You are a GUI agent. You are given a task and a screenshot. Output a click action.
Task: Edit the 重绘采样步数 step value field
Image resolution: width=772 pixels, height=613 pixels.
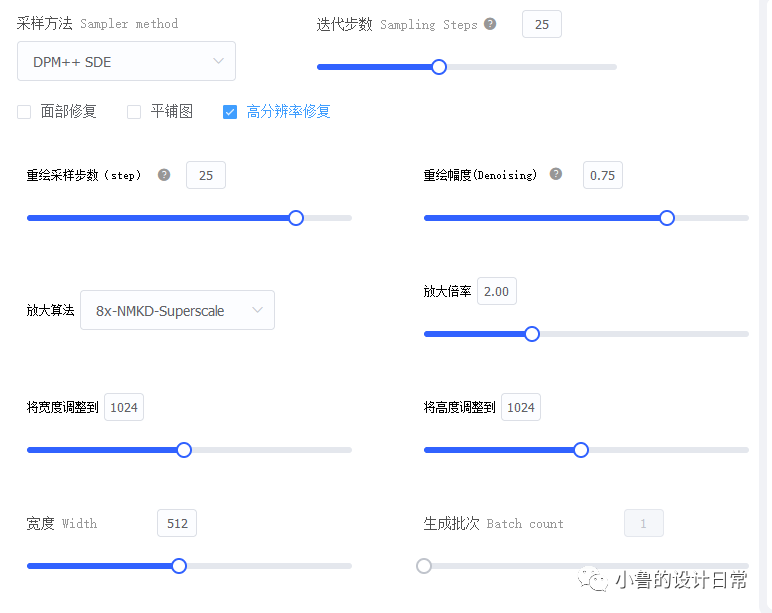pyautogui.click(x=206, y=175)
